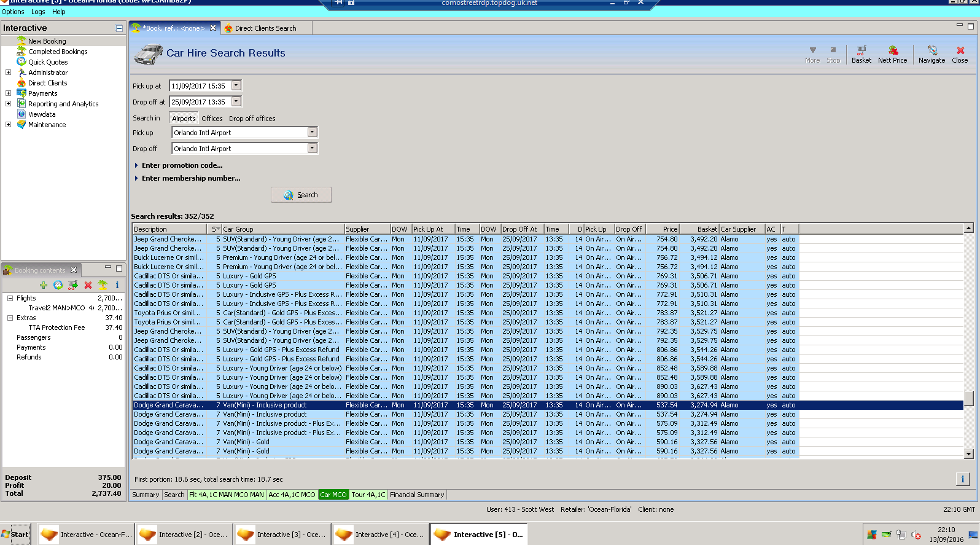Click the Stop toolbar icon

click(x=833, y=54)
